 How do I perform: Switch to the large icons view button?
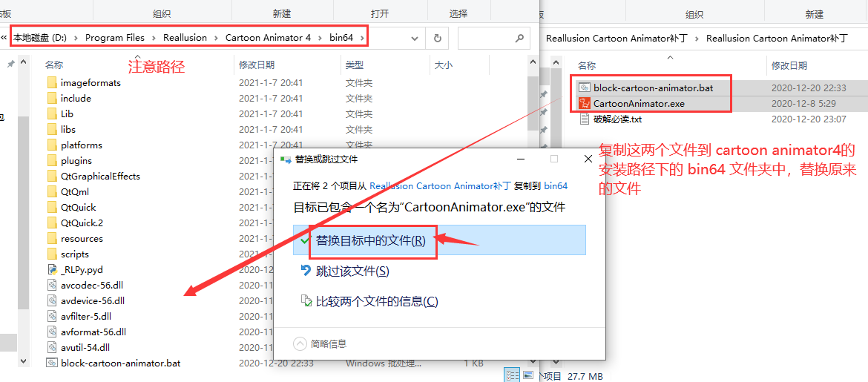[527, 375]
